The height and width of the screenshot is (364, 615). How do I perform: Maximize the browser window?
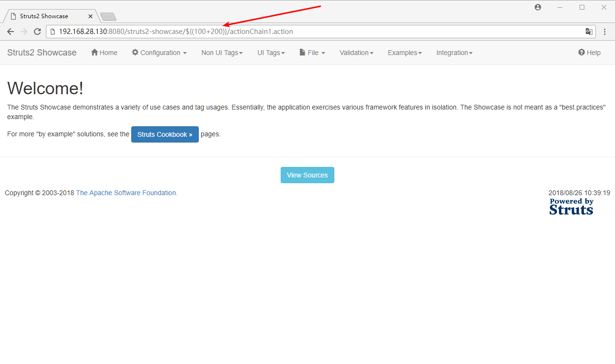(x=582, y=7)
